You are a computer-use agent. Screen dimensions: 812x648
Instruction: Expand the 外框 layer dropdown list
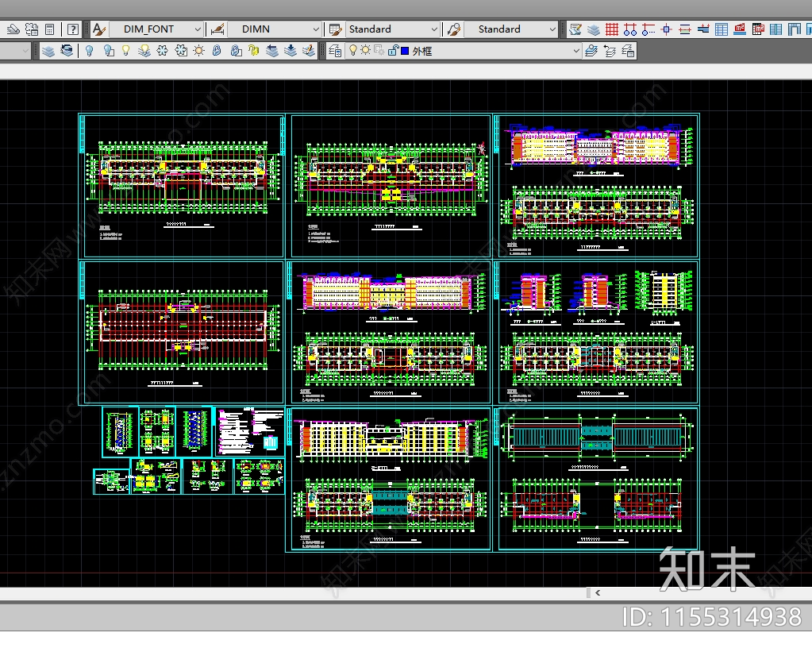(575, 51)
